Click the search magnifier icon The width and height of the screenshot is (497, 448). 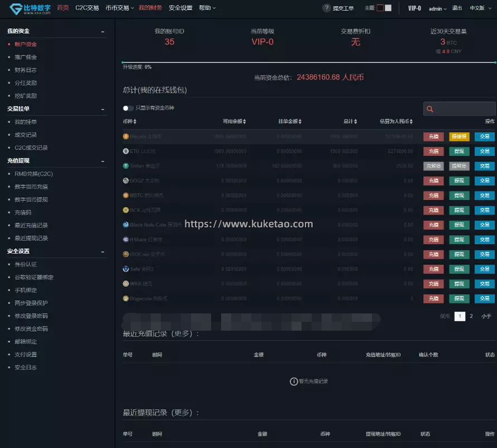[430, 109]
